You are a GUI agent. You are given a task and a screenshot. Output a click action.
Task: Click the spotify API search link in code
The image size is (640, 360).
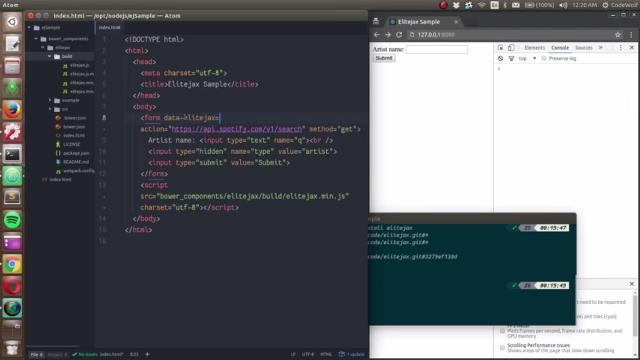(x=237, y=129)
